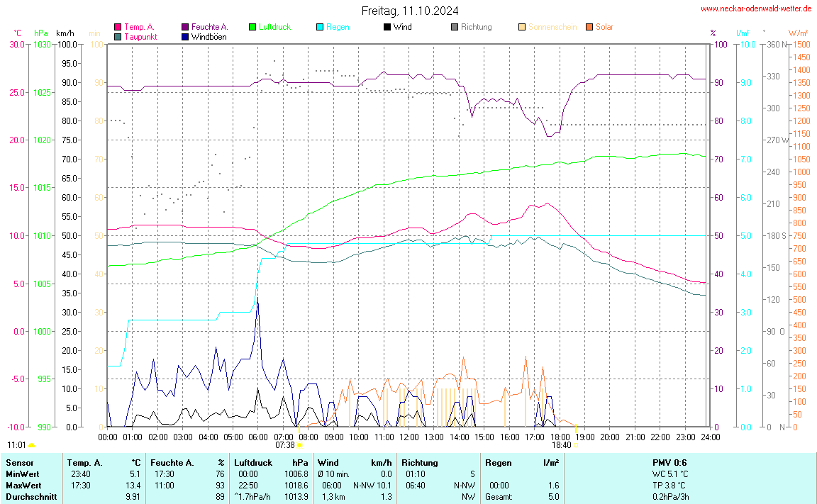The height and width of the screenshot is (504, 817).
Task: Click the gray Richtung legend swatch
Action: [x=454, y=27]
